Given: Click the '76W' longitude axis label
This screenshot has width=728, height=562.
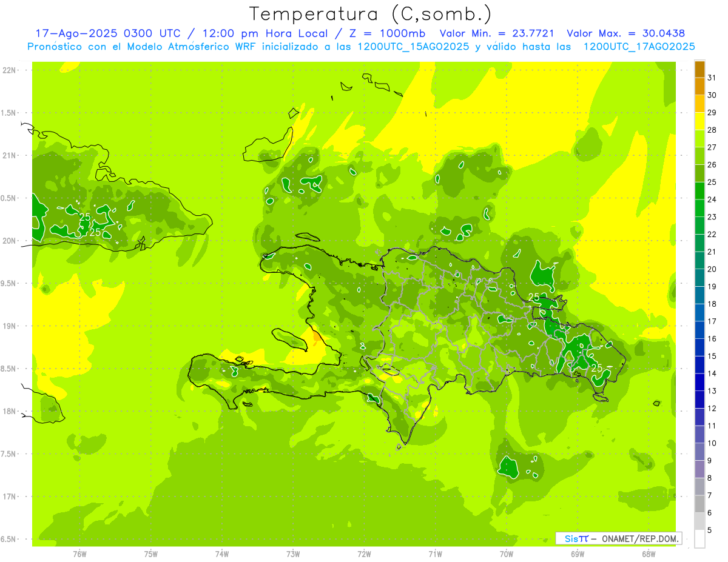Looking at the screenshot, I should coord(79,554).
